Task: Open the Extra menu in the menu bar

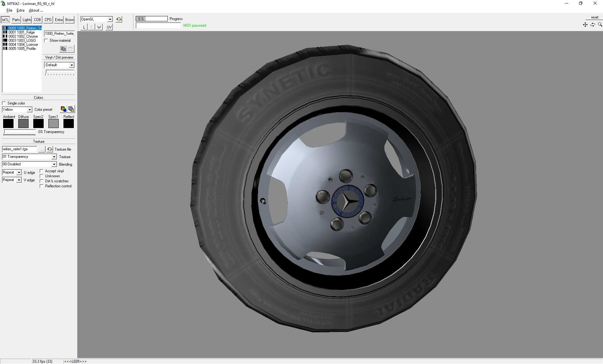Action: [20, 10]
